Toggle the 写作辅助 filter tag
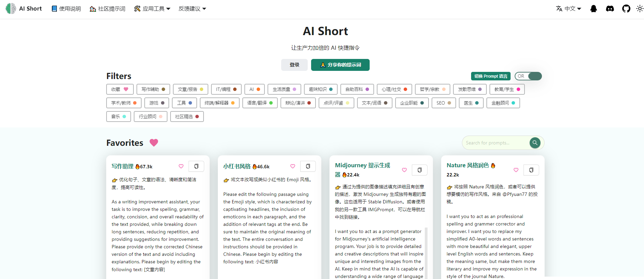This screenshot has width=644, height=279. pyautogui.click(x=153, y=89)
